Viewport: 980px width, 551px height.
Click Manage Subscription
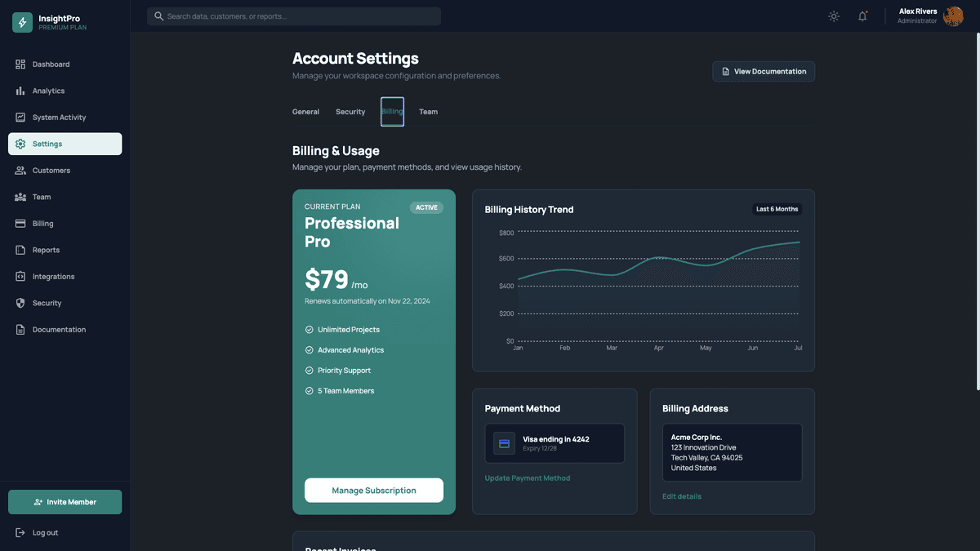coord(374,490)
